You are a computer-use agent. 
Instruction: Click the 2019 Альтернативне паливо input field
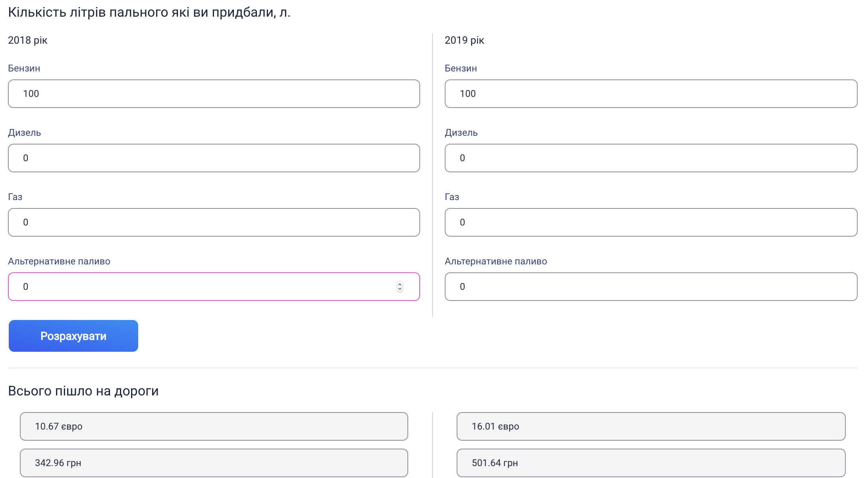(x=650, y=287)
